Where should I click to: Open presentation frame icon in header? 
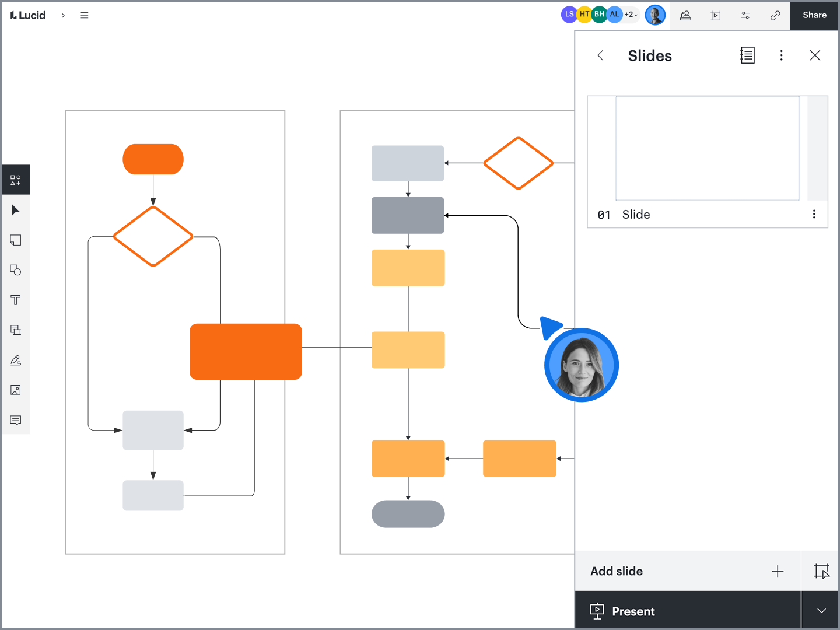[715, 16]
